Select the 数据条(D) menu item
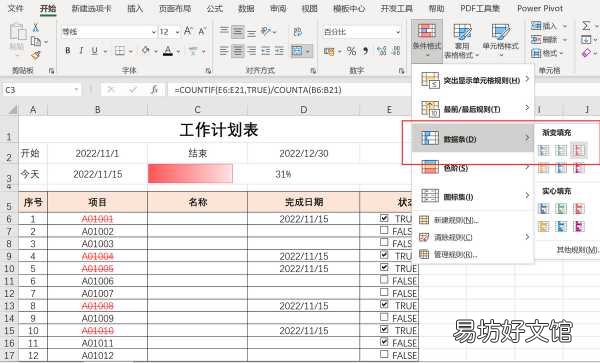This screenshot has width=600, height=363. point(473,138)
